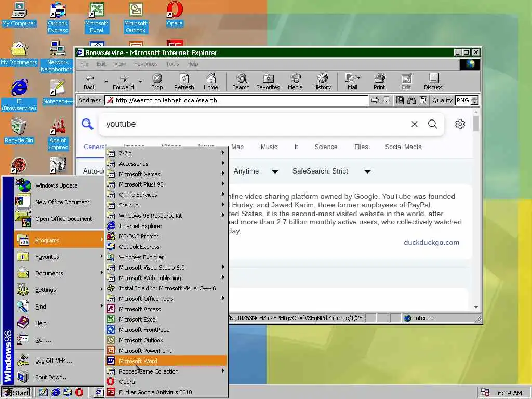Open Microsoft PowerPoint from Programs menu
This screenshot has width=532, height=399.
tap(166, 351)
